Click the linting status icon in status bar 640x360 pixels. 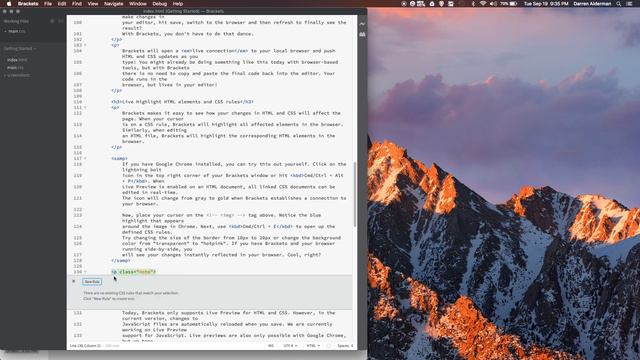(x=329, y=346)
